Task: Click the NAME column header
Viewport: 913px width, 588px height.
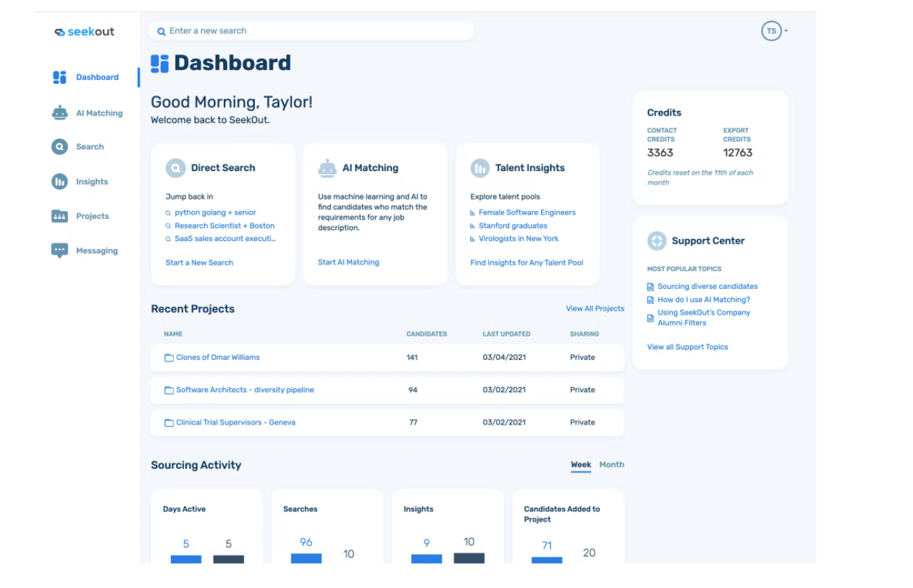Action: point(173,334)
